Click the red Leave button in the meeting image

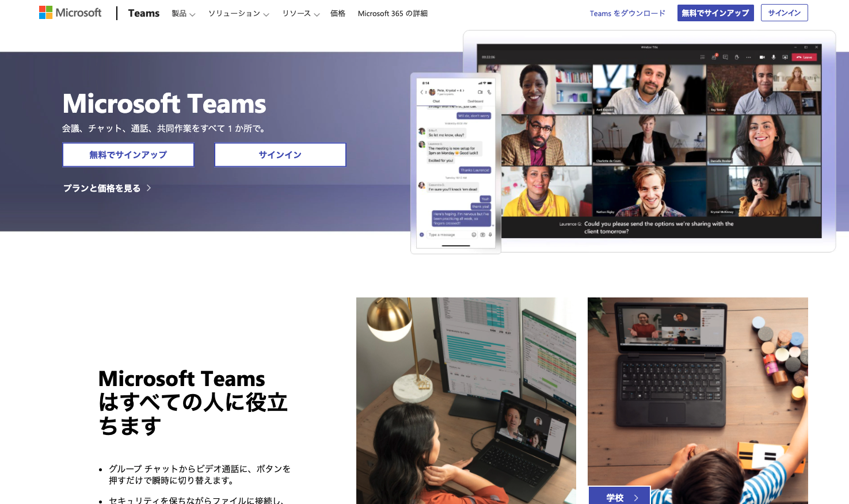[x=804, y=57]
